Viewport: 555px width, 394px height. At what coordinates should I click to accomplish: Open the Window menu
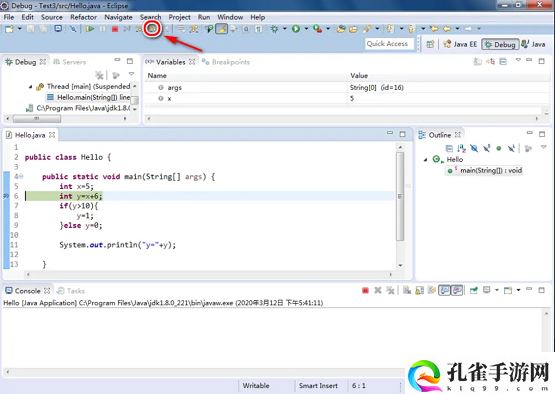(230, 17)
